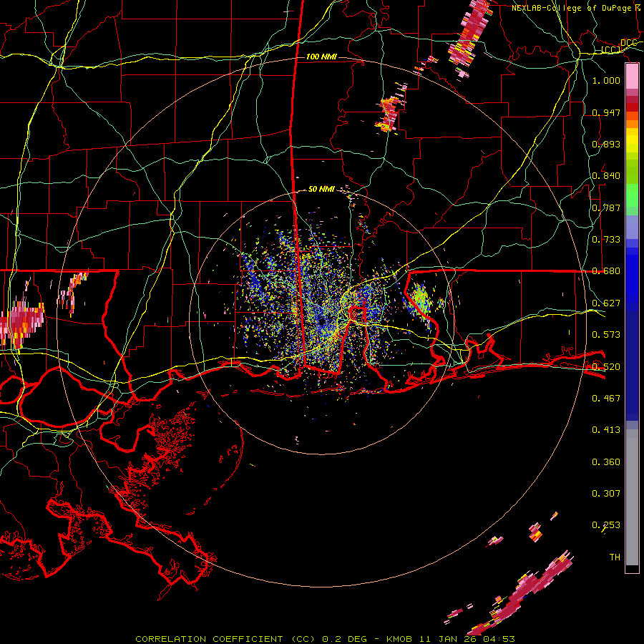Image resolution: width=644 pixels, height=644 pixels.
Task: Click the 50 NMI range ring label
Action: 321,189
